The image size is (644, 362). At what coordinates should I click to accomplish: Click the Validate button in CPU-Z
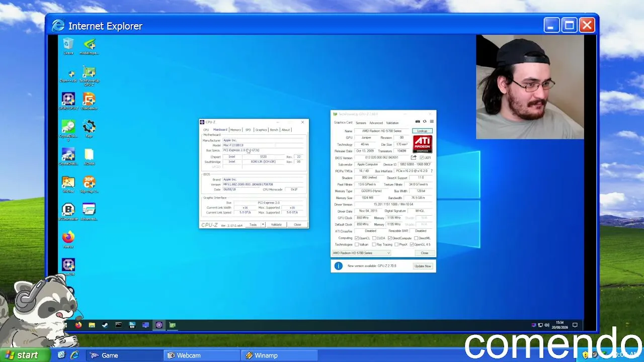[x=276, y=225]
